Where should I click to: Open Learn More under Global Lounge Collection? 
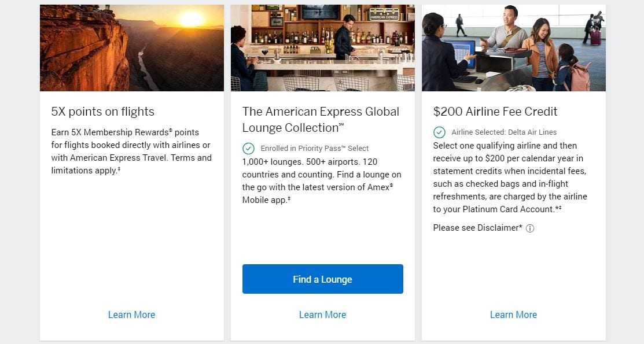(x=322, y=315)
